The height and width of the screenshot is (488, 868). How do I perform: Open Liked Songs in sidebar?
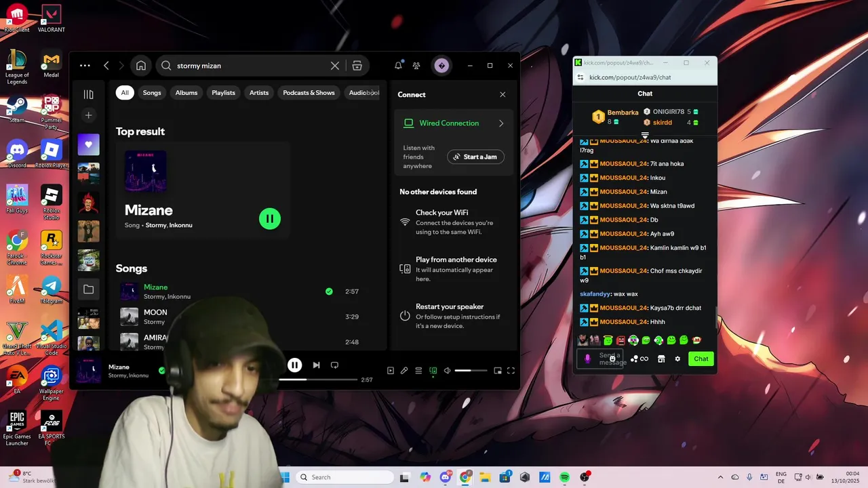(x=88, y=144)
